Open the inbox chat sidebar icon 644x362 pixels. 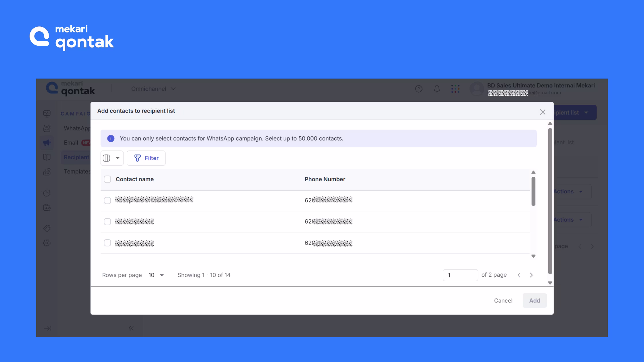click(47, 128)
